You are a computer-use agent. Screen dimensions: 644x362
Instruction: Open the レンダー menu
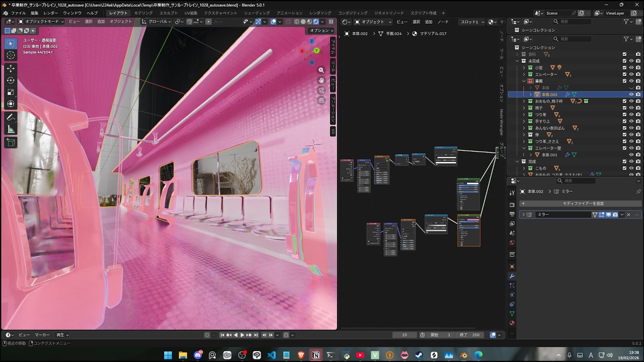click(50, 13)
